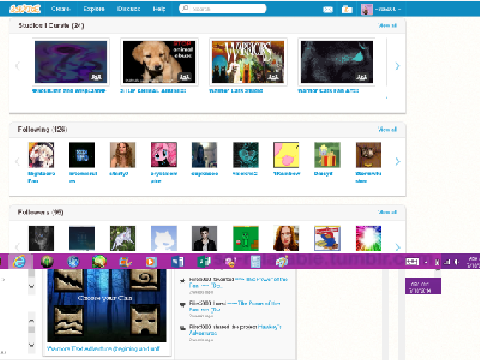Expand the account username dropdown
The width and height of the screenshot is (480, 360).
pyautogui.click(x=381, y=9)
